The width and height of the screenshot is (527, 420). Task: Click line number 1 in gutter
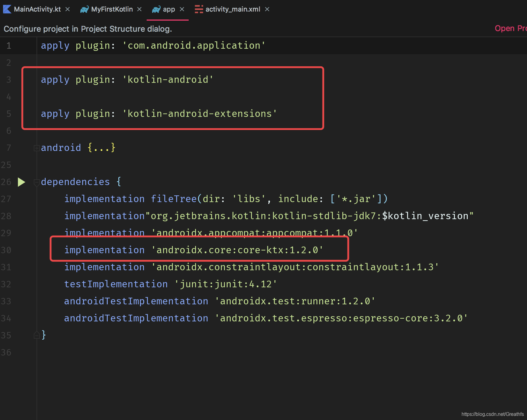tap(9, 46)
